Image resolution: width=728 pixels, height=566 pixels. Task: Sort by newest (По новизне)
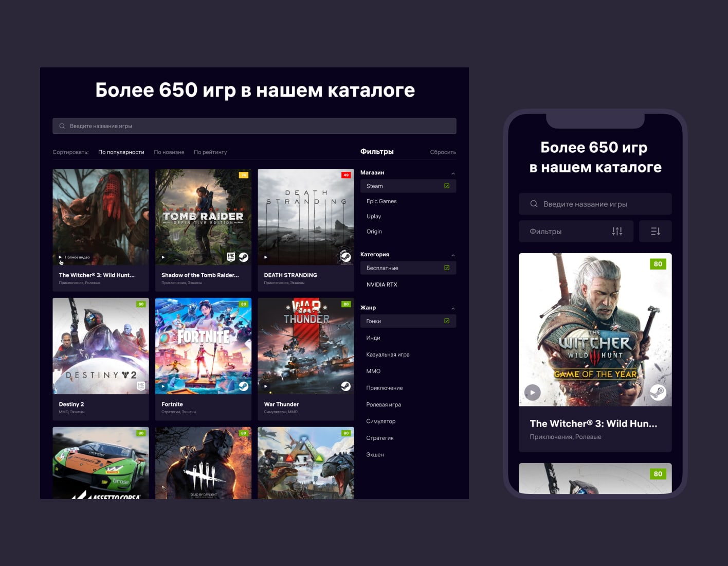tap(169, 152)
